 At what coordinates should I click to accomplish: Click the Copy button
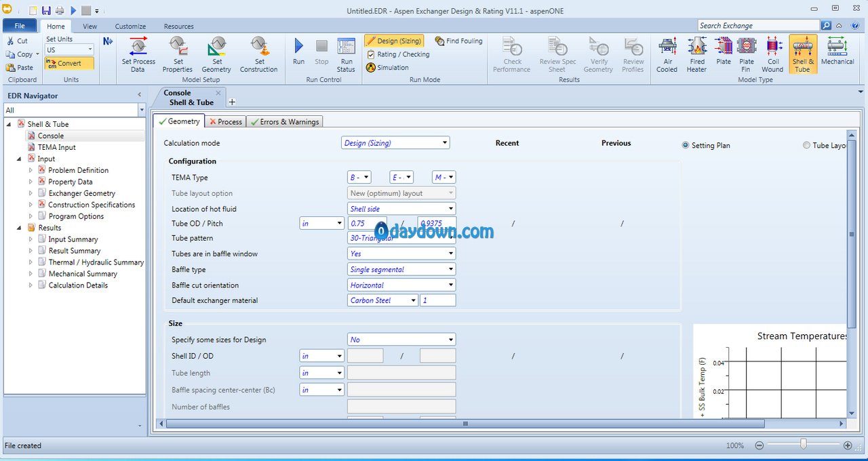(x=21, y=54)
